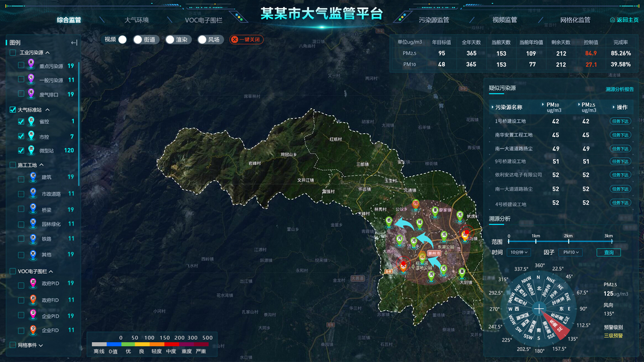Image resolution: width=644 pixels, height=362 pixels.
Task: Click 返回主页 text link
Action: 628,20
